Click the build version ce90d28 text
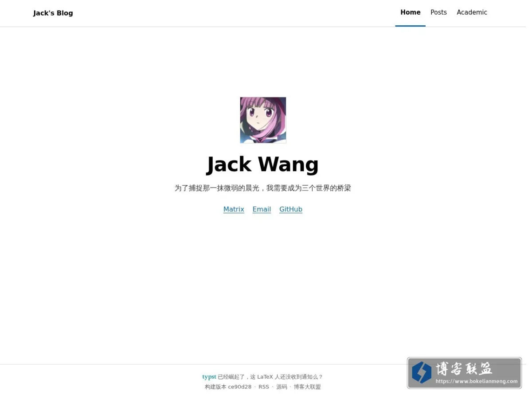Image resolution: width=532 pixels, height=399 pixels. point(228,387)
